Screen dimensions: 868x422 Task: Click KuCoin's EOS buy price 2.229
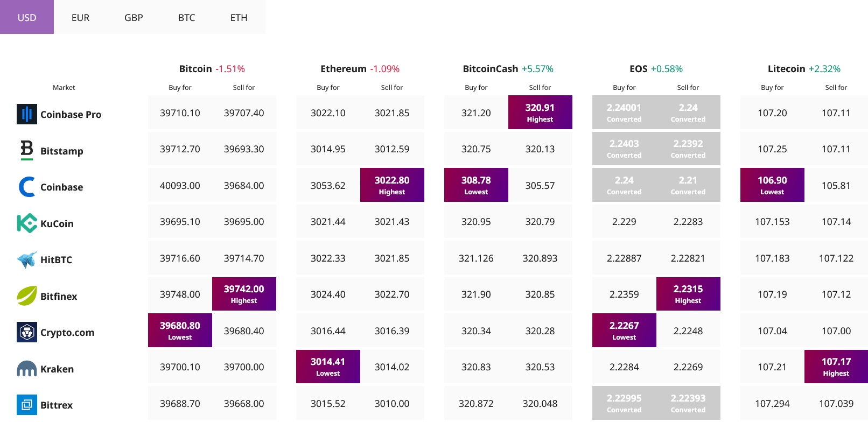(624, 222)
